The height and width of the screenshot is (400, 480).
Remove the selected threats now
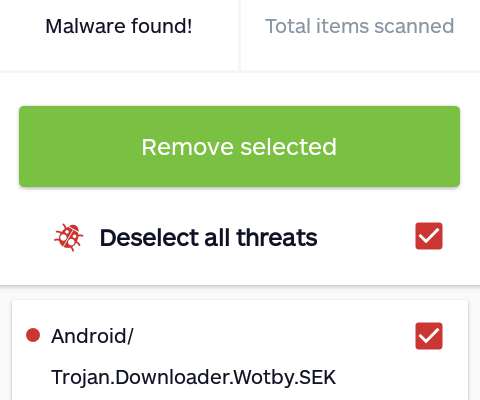[239, 147]
